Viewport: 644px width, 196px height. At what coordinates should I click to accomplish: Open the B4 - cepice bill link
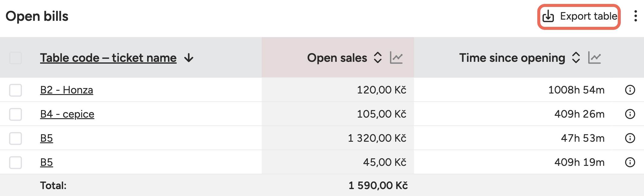point(67,114)
